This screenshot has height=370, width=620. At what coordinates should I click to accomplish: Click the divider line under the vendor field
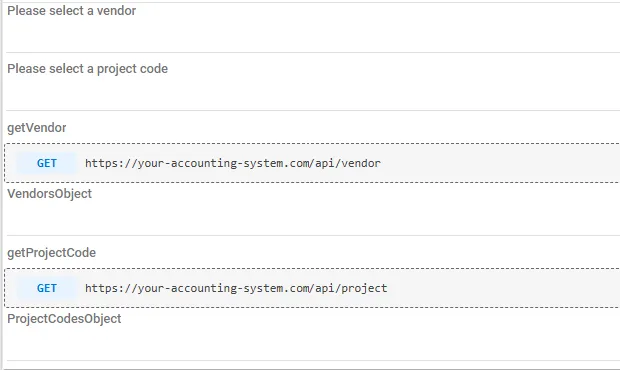click(313, 52)
